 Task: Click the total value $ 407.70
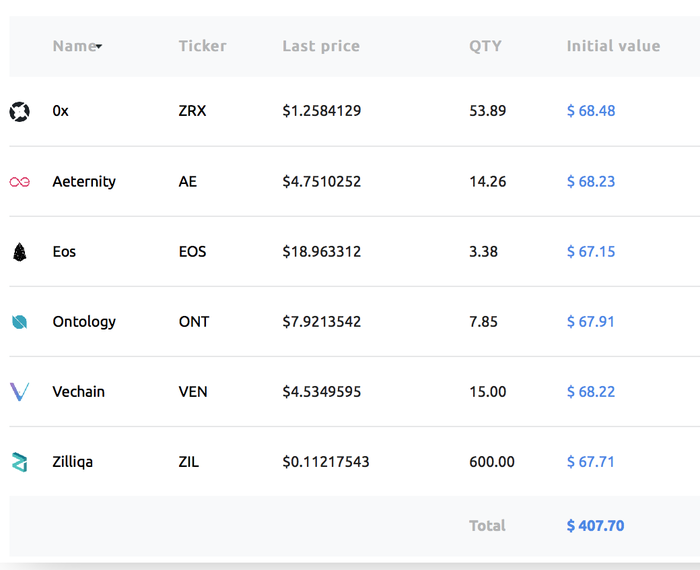(595, 526)
